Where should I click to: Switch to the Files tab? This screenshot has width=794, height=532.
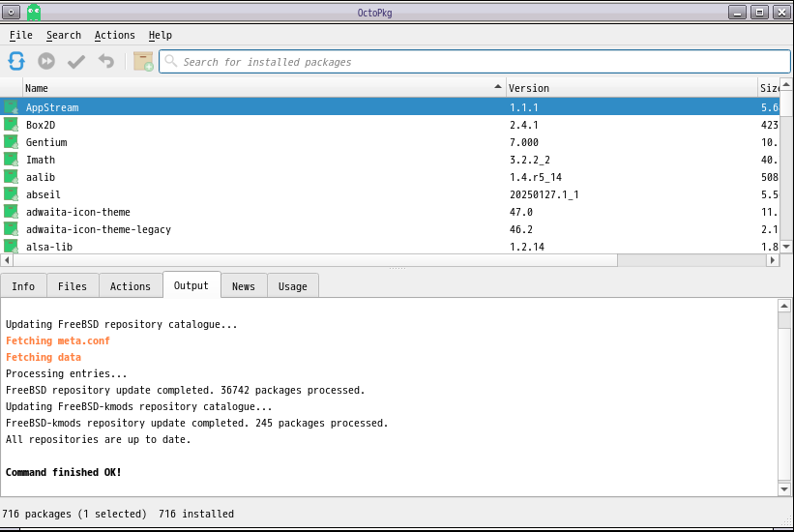coord(73,286)
